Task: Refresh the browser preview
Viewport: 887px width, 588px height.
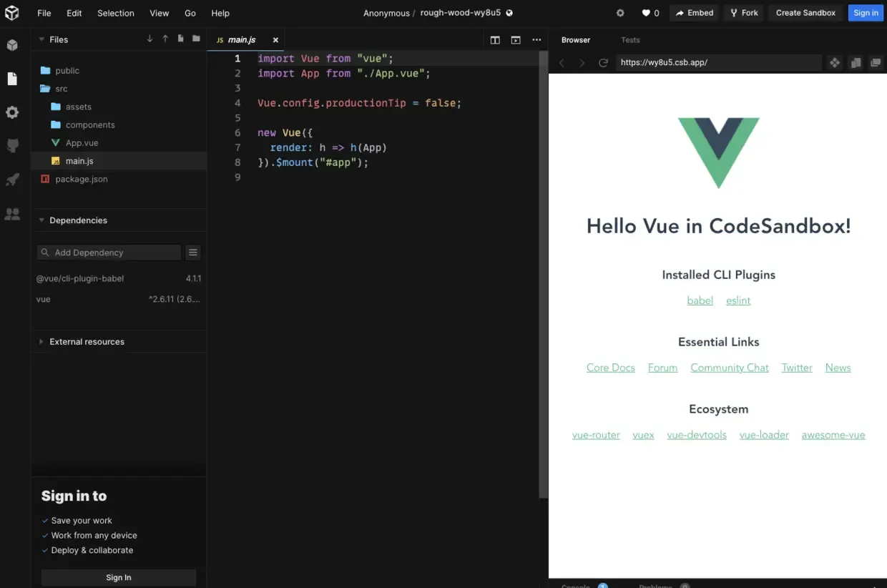Action: coord(603,63)
